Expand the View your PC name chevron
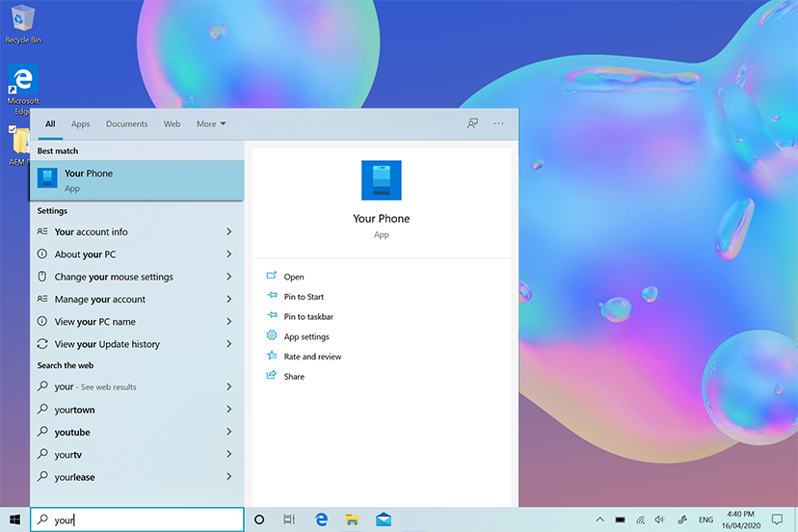This screenshot has height=532, width=798. 229,321
